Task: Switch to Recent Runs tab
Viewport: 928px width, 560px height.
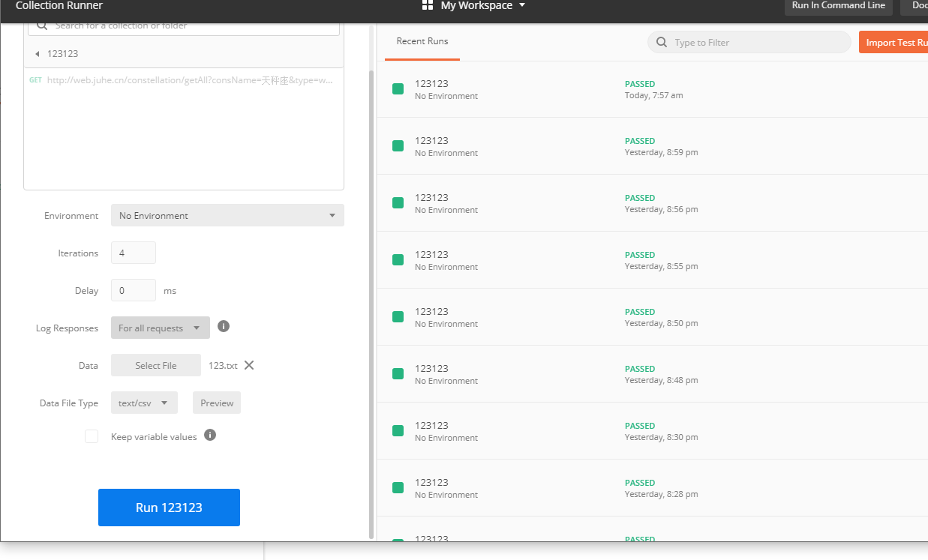Action: click(x=422, y=42)
